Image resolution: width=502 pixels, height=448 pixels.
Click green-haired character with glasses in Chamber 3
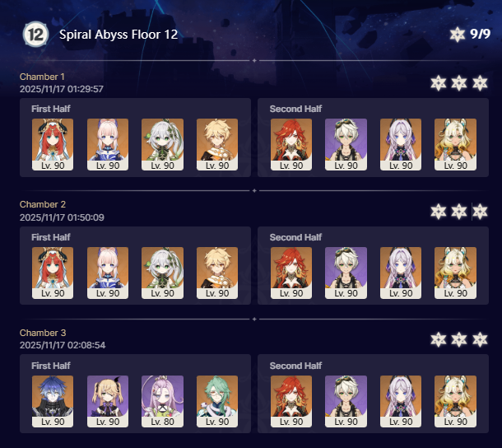pyautogui.click(x=217, y=401)
